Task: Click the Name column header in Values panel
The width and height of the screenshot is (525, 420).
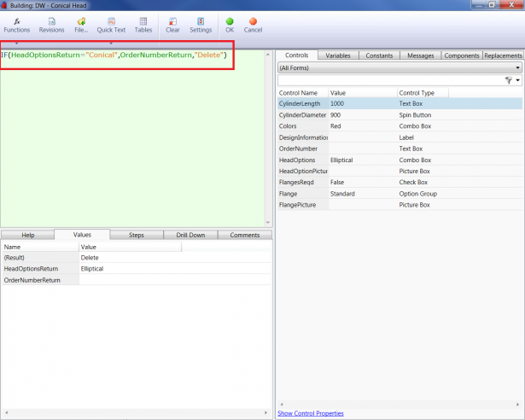Action: 40,247
